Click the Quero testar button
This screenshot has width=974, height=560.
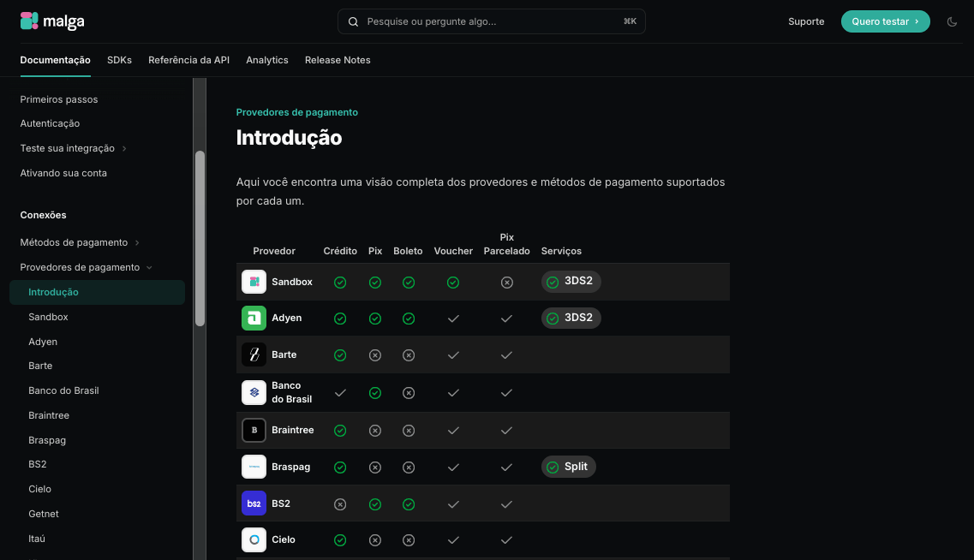coord(885,21)
